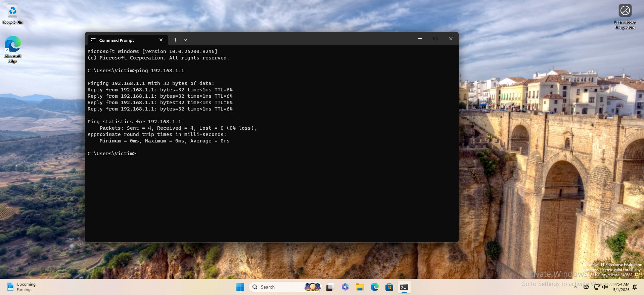Select the Command Prompt tab
Viewport: 644px width, 295px height.
(x=127, y=40)
